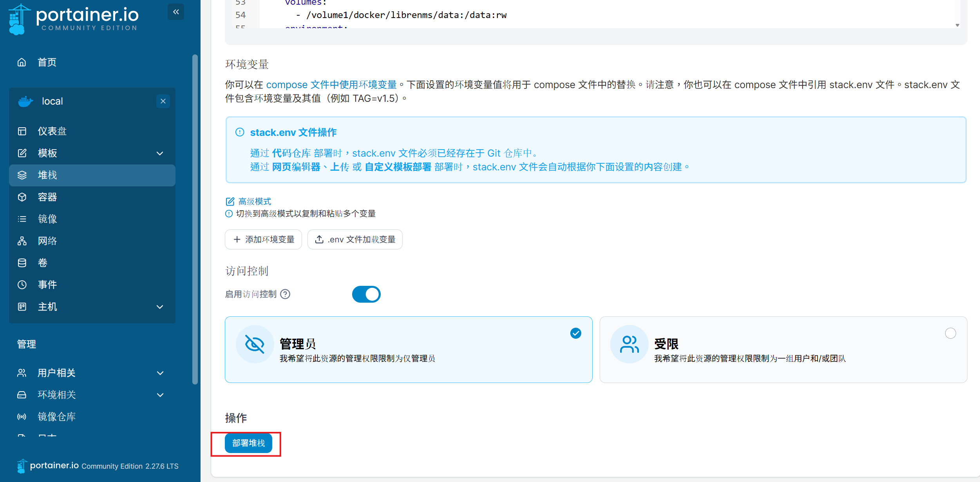The height and width of the screenshot is (482, 980).
Task: Click the 部署堆栈 deploy button
Action: point(248,443)
